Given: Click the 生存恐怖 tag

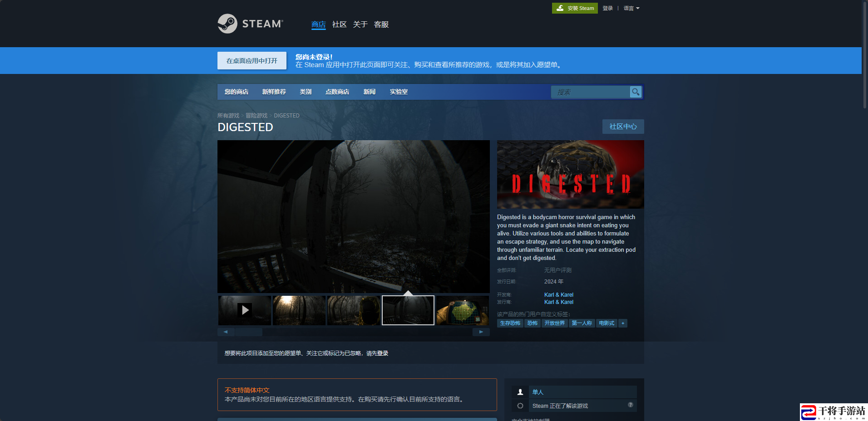Looking at the screenshot, I should point(510,323).
